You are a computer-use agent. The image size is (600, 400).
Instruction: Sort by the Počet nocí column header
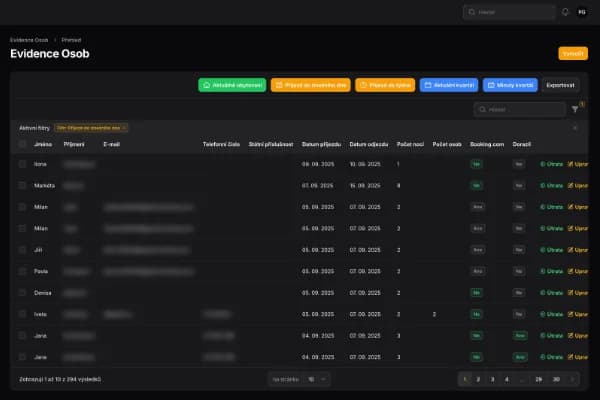click(x=410, y=144)
